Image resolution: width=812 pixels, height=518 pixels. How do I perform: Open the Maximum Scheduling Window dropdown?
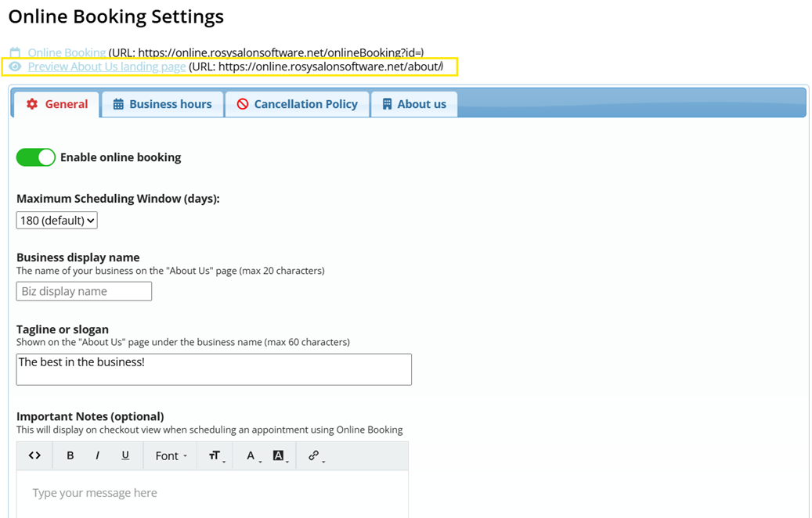pyautogui.click(x=57, y=221)
